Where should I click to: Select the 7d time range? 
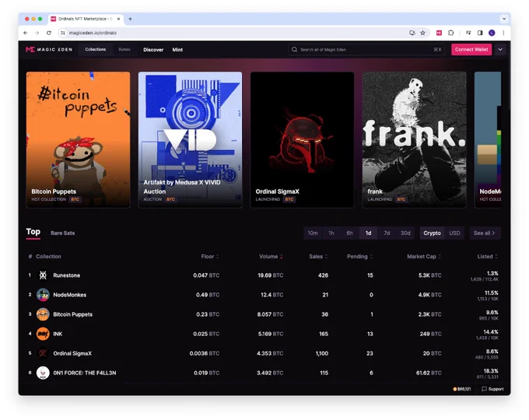point(387,233)
